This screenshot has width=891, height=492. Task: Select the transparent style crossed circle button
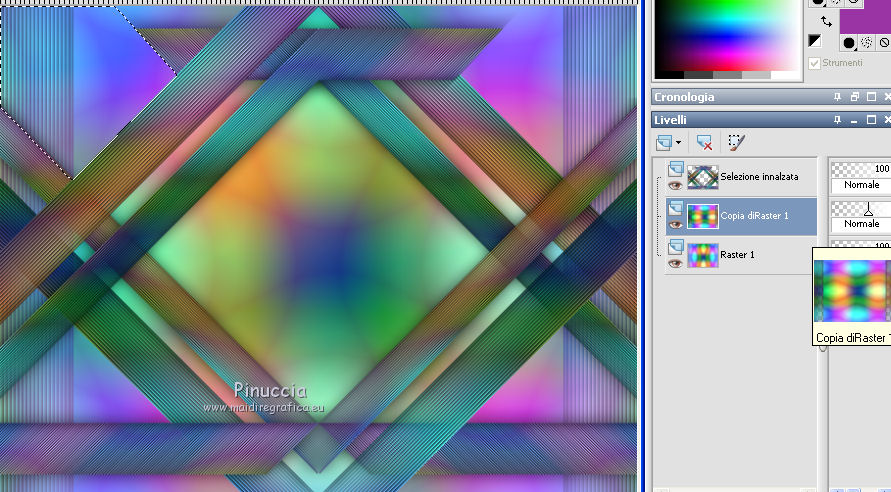(x=884, y=43)
